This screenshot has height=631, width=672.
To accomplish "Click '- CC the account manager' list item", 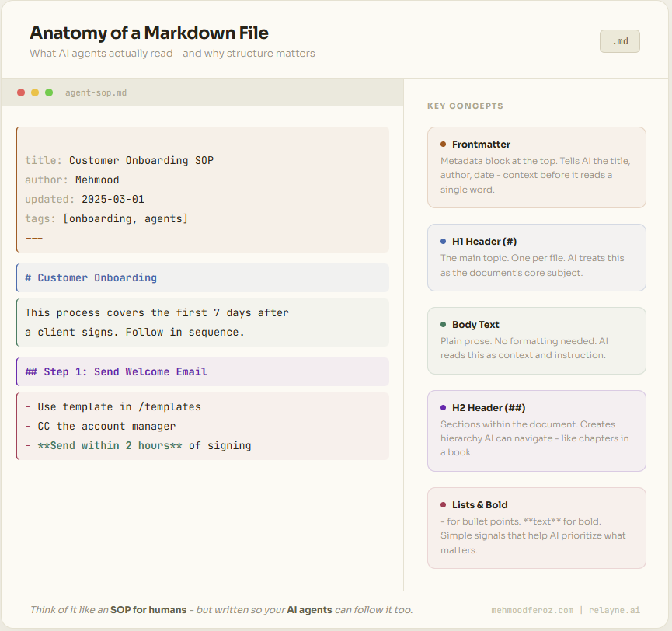I will [x=100, y=427].
